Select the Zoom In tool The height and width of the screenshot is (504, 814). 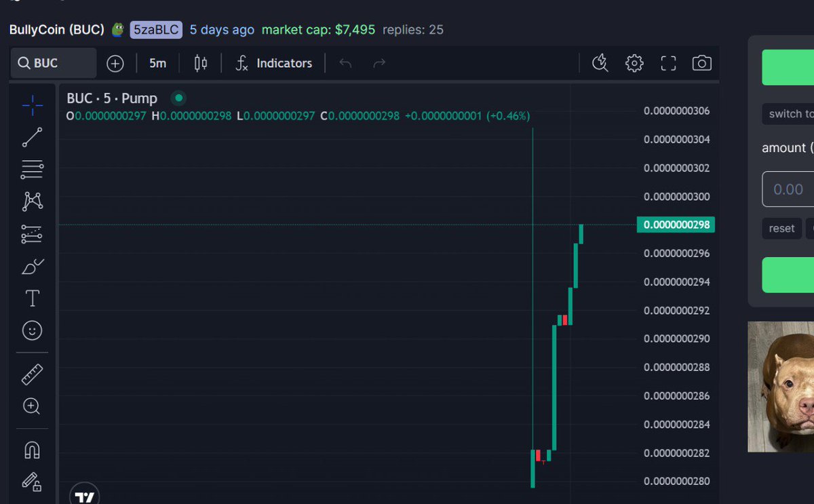tap(32, 406)
